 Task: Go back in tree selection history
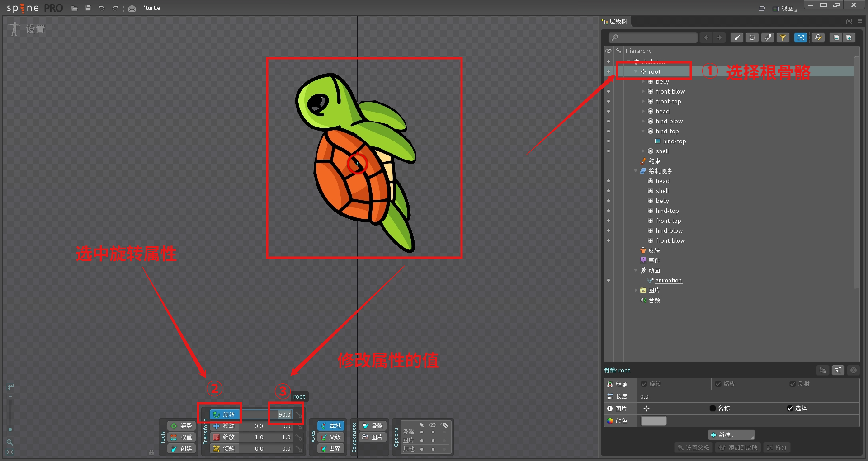tap(706, 38)
